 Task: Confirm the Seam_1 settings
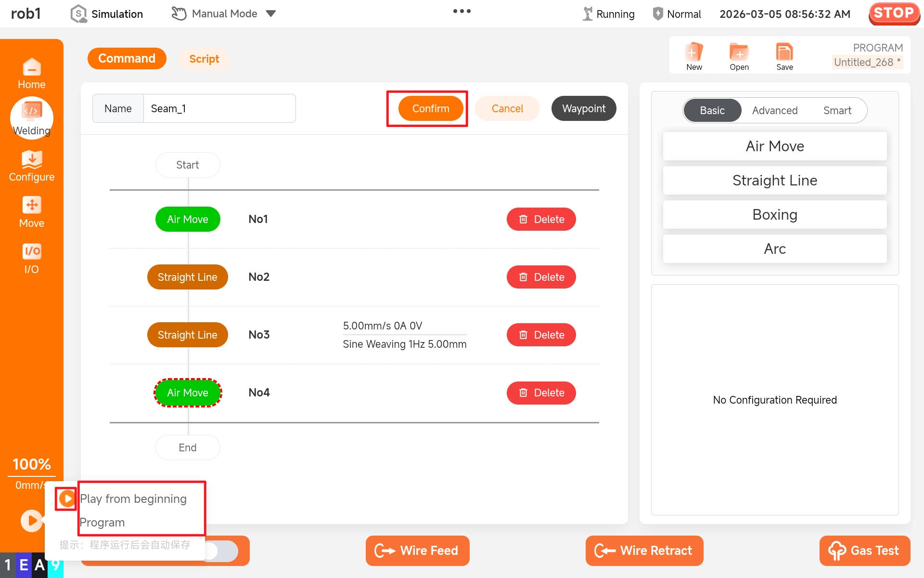[x=430, y=108]
